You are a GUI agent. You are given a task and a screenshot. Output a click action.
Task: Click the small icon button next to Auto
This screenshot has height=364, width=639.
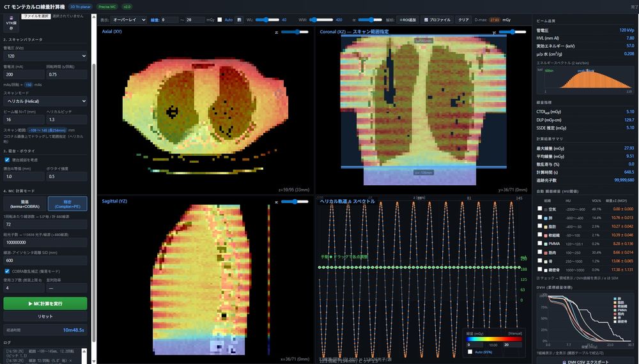point(239,20)
